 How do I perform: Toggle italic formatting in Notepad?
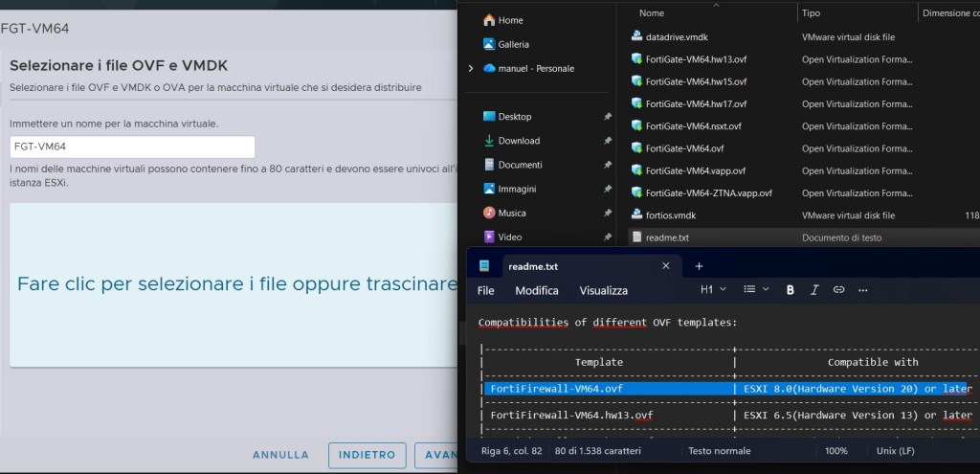tap(814, 290)
